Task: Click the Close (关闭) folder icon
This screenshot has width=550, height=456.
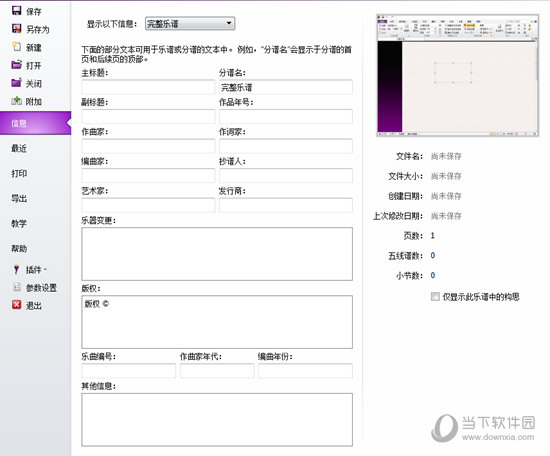Action: pos(16,83)
